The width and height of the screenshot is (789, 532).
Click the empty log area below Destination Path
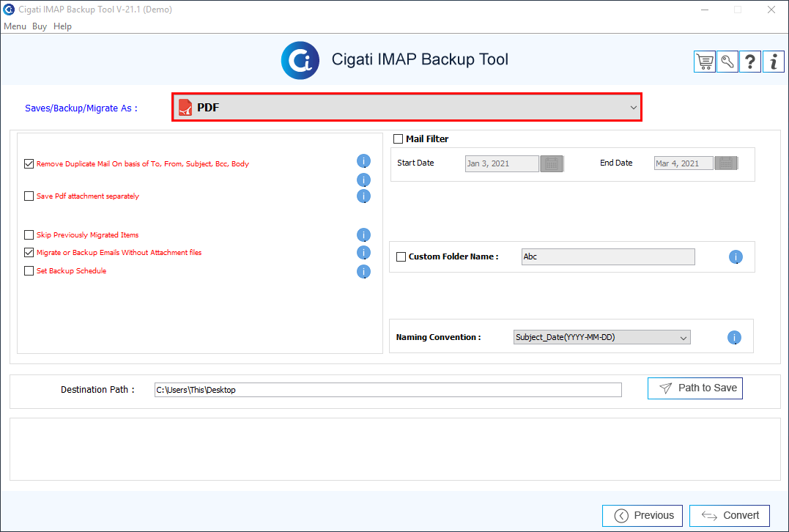pos(395,449)
